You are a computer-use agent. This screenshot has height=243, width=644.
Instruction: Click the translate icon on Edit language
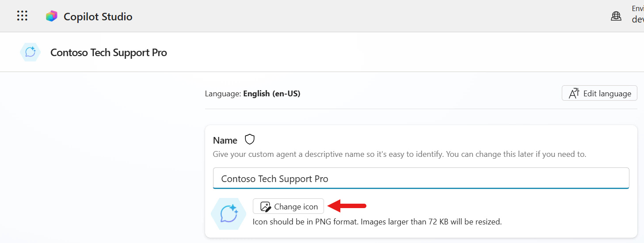(574, 93)
